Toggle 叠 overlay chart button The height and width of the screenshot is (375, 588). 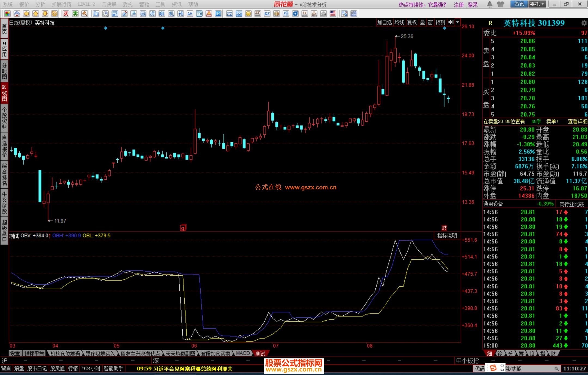[x=422, y=22]
